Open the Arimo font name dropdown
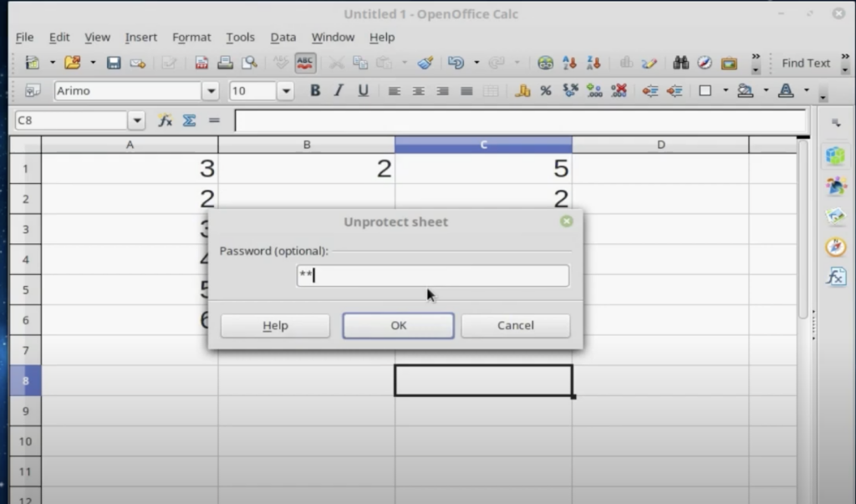 pyautogui.click(x=211, y=91)
